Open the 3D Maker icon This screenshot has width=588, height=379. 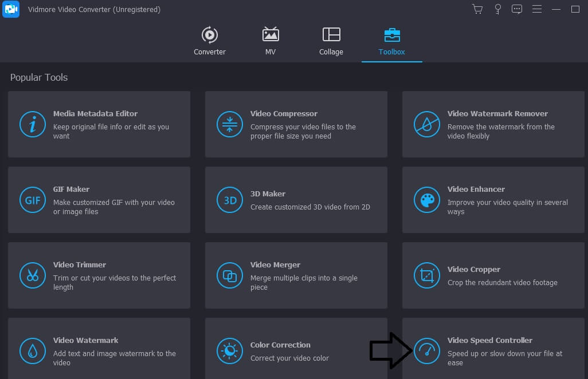[230, 200]
